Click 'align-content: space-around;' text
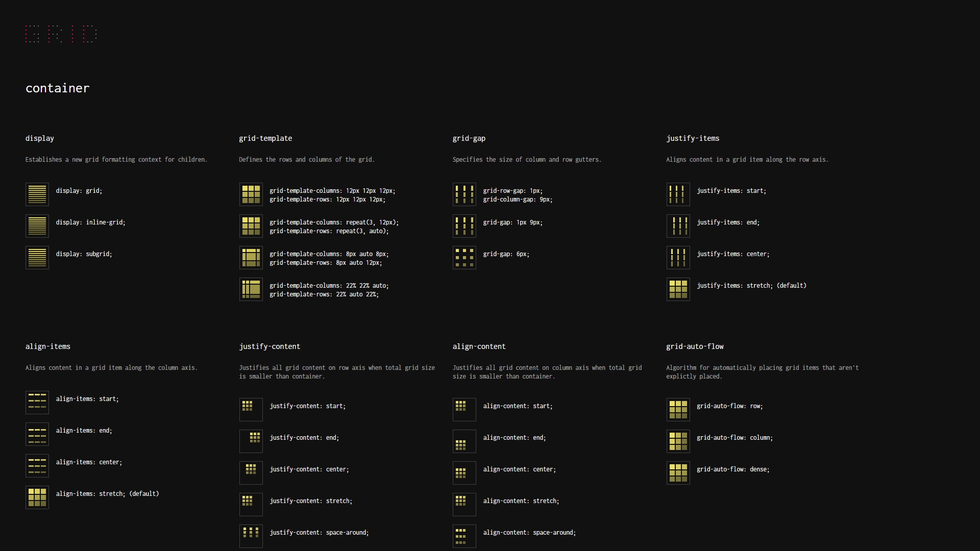 point(530,533)
